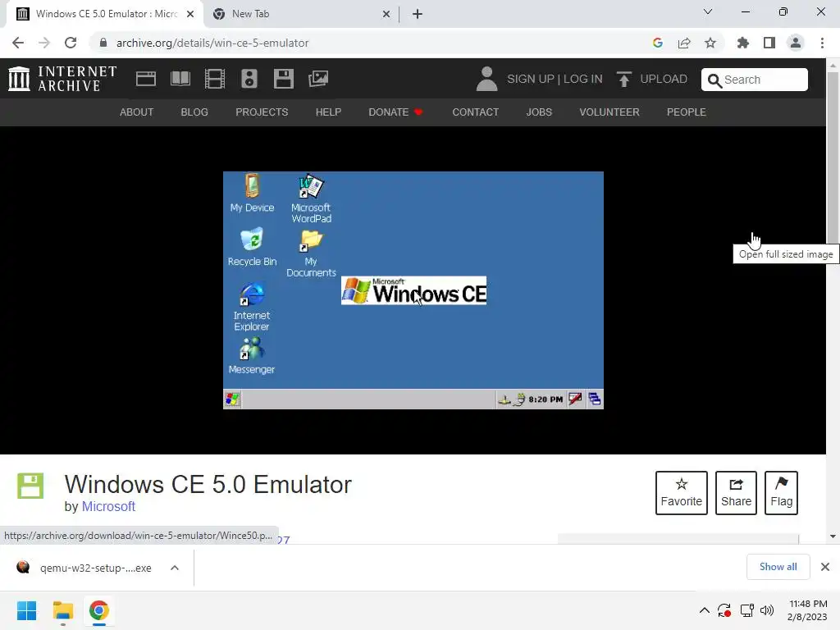
Task: Click the UPLOAD link text
Action: (x=663, y=79)
